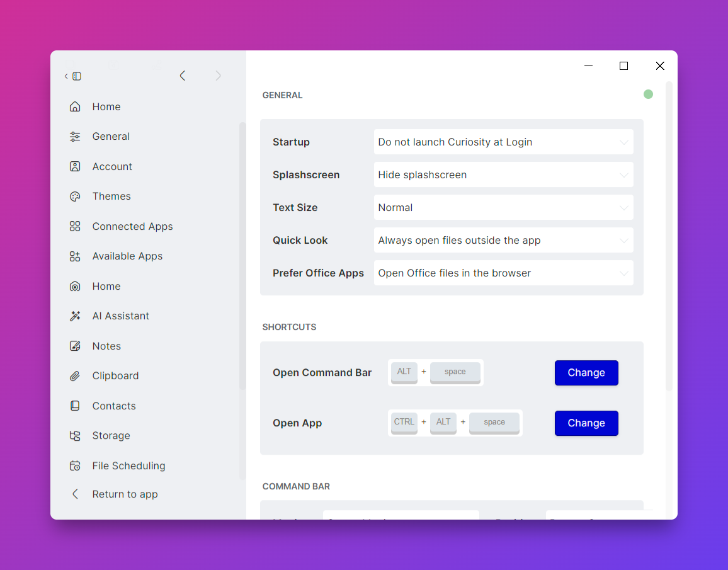
Task: Click Return to app
Action: coord(125,494)
